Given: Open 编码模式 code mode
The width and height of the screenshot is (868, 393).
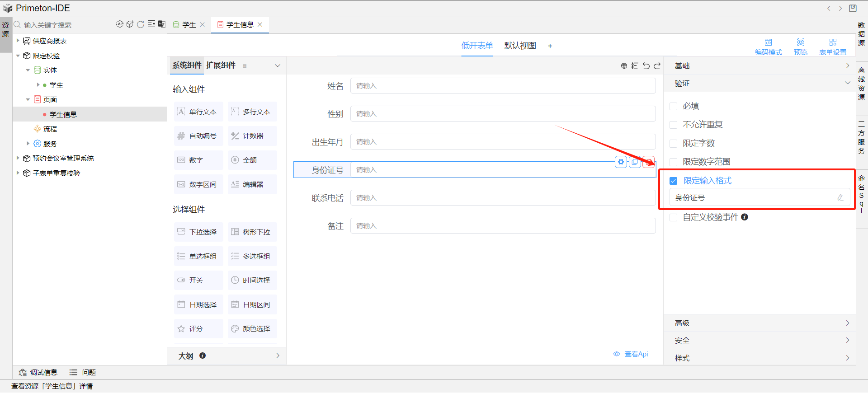Looking at the screenshot, I should click(768, 47).
